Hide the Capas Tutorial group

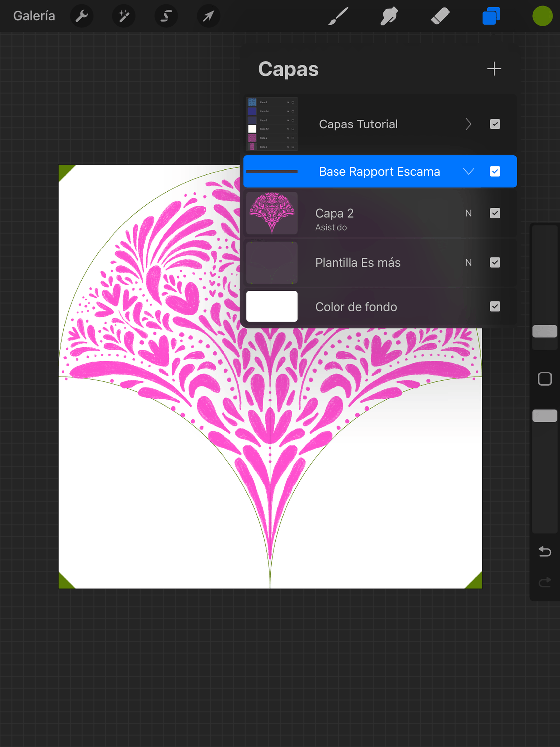(x=495, y=124)
